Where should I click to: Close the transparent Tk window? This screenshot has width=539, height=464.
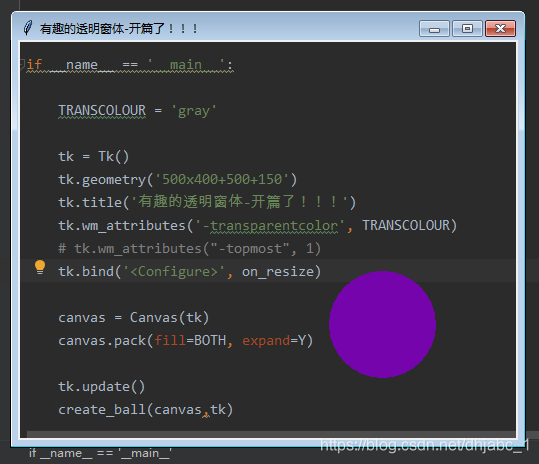[500, 29]
